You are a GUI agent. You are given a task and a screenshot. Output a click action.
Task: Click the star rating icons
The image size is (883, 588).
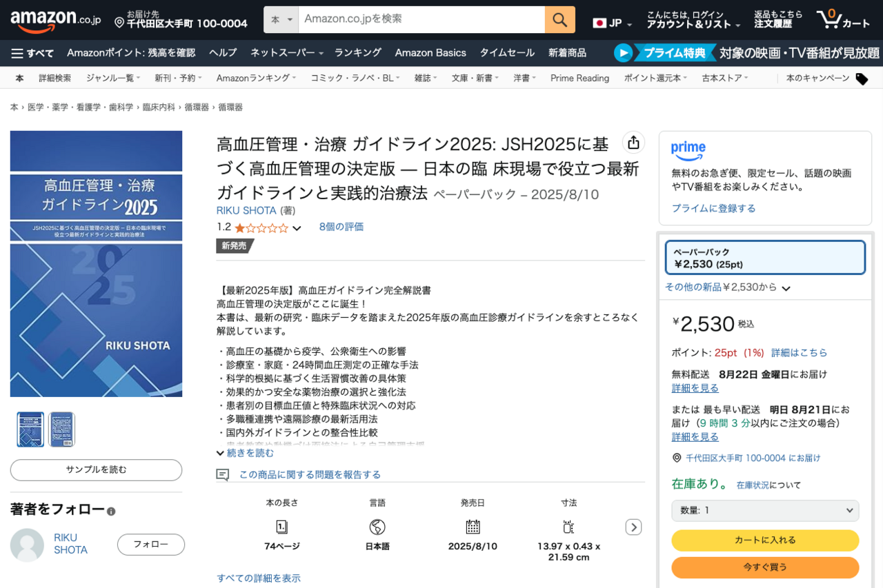261,227
